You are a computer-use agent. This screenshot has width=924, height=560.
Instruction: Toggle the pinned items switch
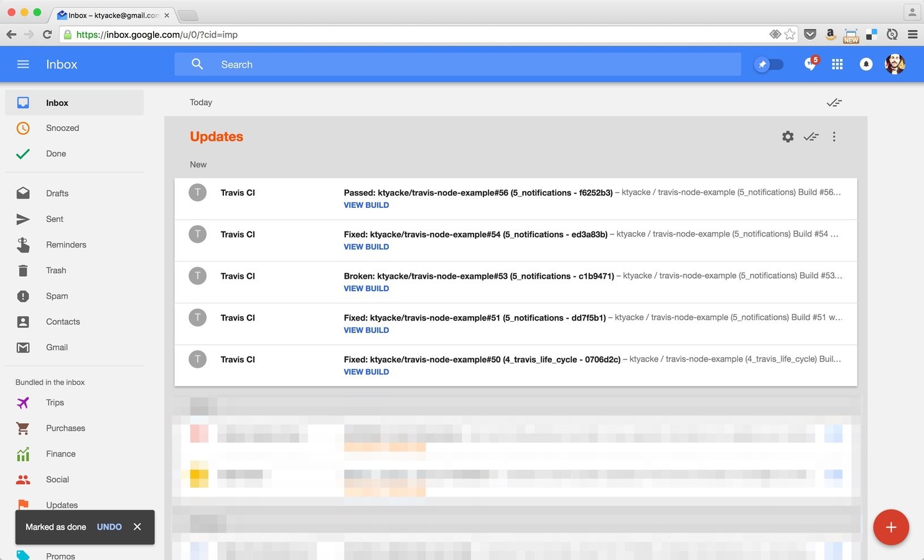point(768,64)
